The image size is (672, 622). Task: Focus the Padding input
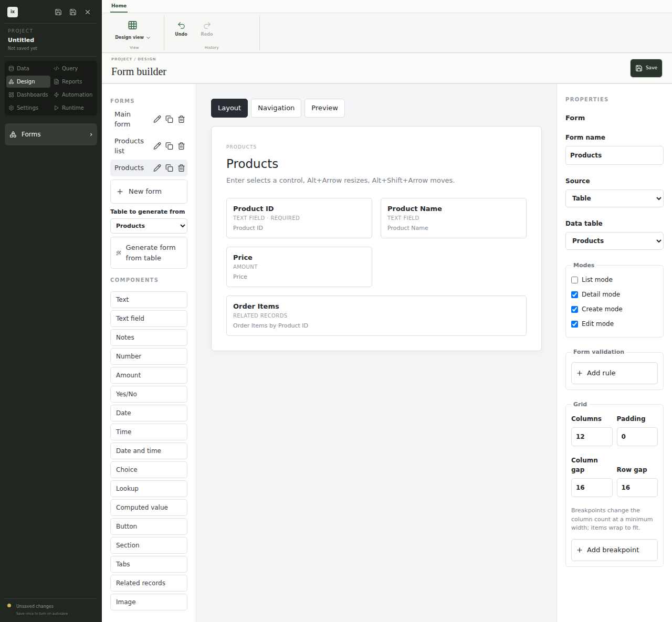point(637,437)
